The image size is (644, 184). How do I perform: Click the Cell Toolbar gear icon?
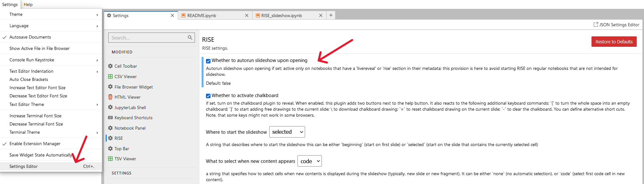point(110,66)
